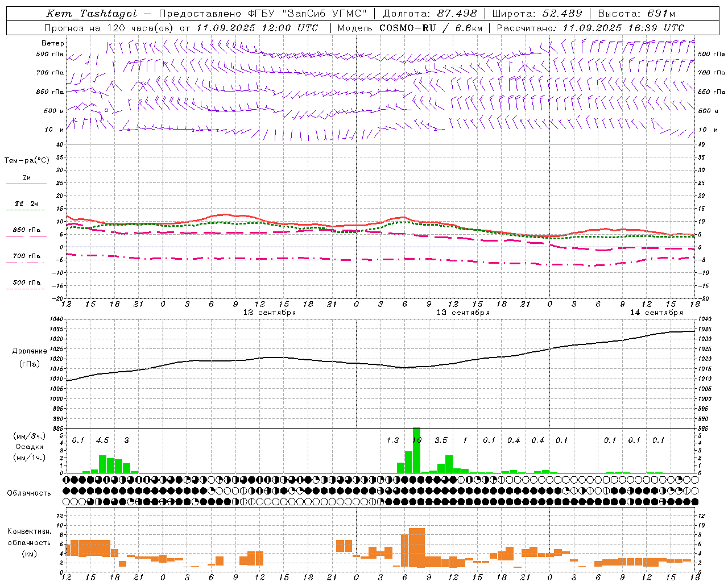Image resolution: width=728 pixels, height=582 pixels.
Task: Select the Прогноз на 120 часа(ов) text
Action: (109, 28)
